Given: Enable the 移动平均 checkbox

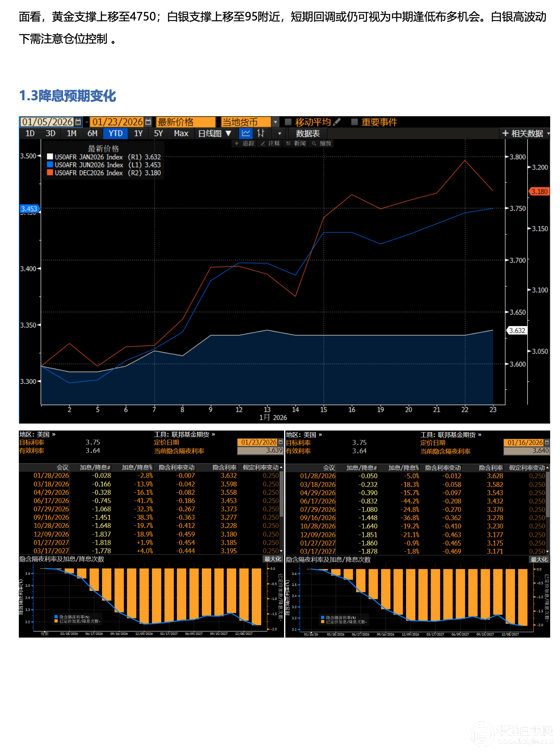Looking at the screenshot, I should point(288,122).
